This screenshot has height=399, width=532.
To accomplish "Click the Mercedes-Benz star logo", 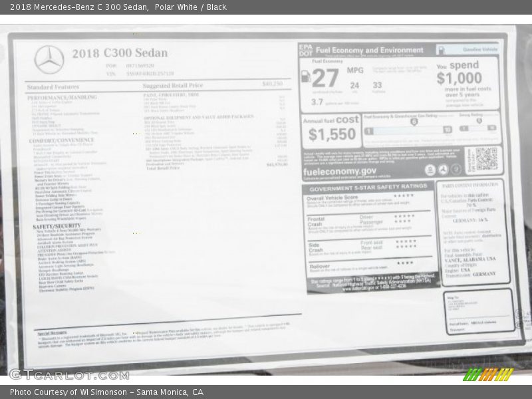I will [x=49, y=60].
